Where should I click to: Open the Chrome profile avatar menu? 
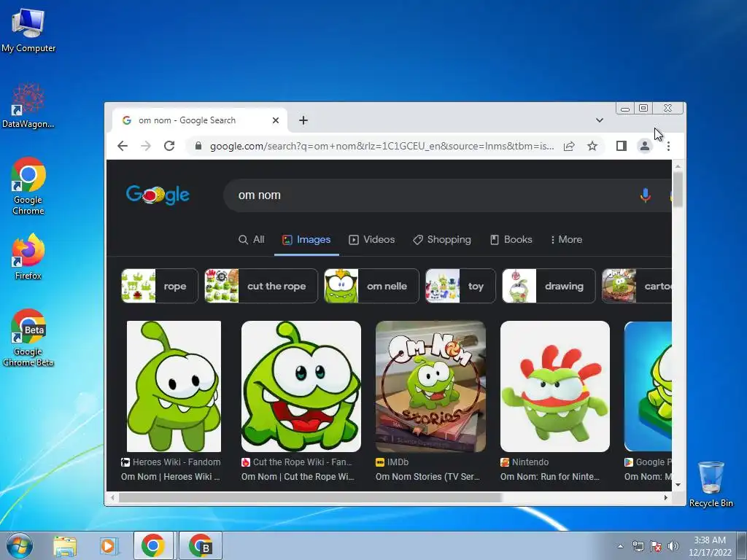645,146
